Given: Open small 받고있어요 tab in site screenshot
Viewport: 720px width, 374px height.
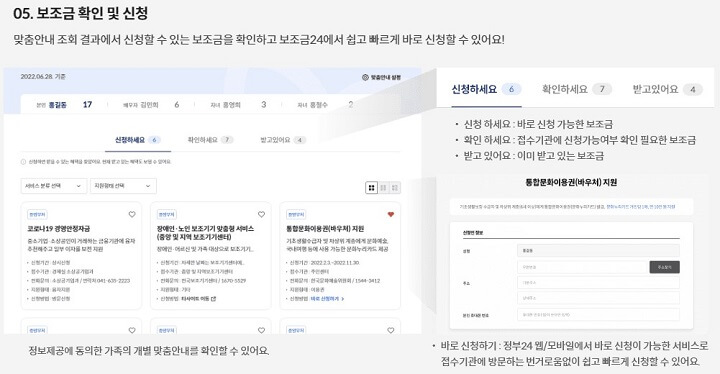Looking at the screenshot, I should pyautogui.click(x=283, y=140).
